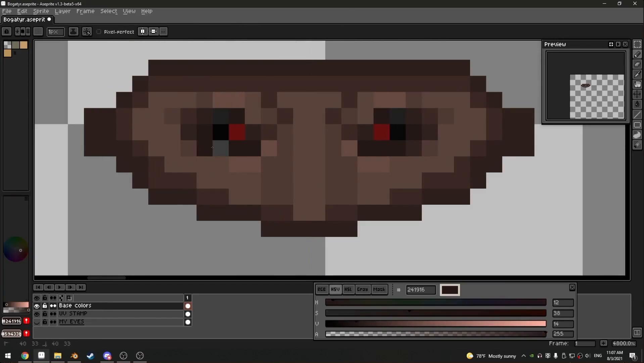Open the Sprite menu
This screenshot has height=363, width=644.
[41, 11]
